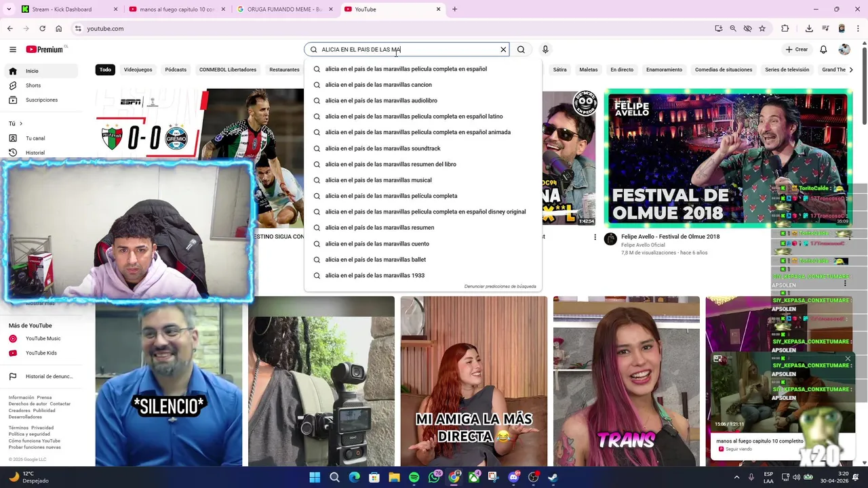Open a new browser tab

coord(454,9)
